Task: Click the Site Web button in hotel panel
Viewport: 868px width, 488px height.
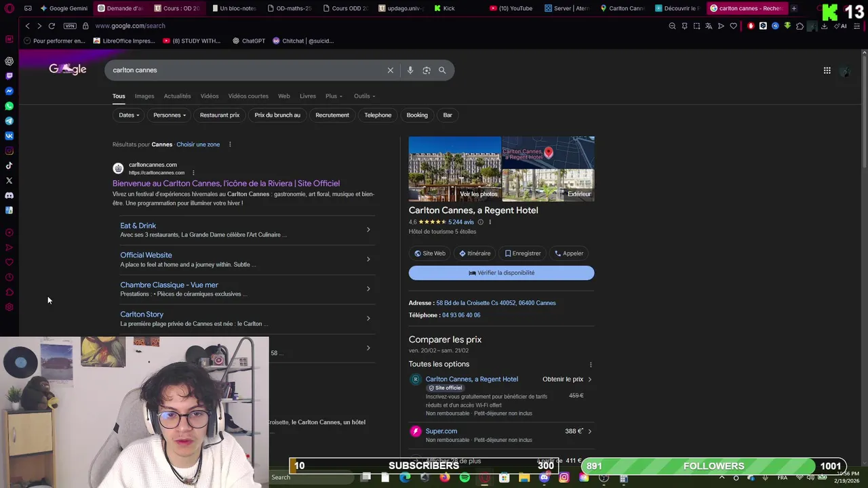Action: pos(430,253)
